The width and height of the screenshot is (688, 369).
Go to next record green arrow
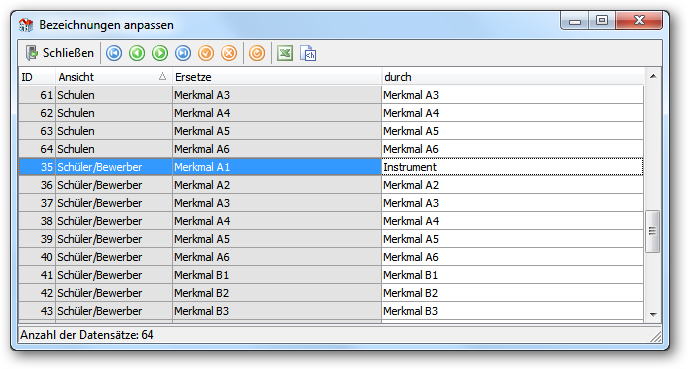(160, 53)
